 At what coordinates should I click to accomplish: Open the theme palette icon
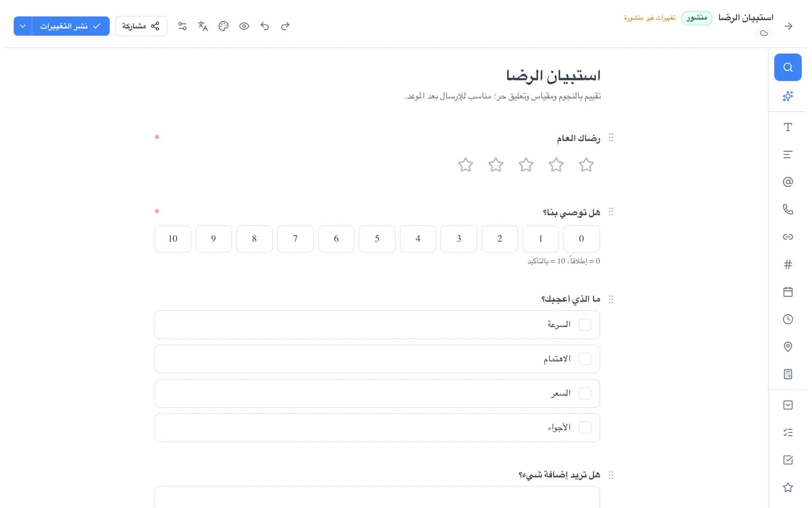pos(223,26)
